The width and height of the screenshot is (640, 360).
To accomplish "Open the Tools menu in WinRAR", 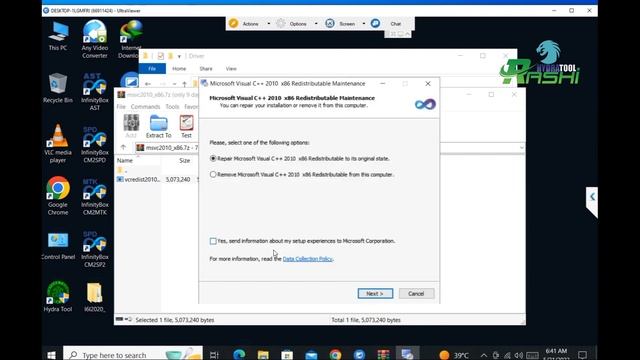I will 172,107.
